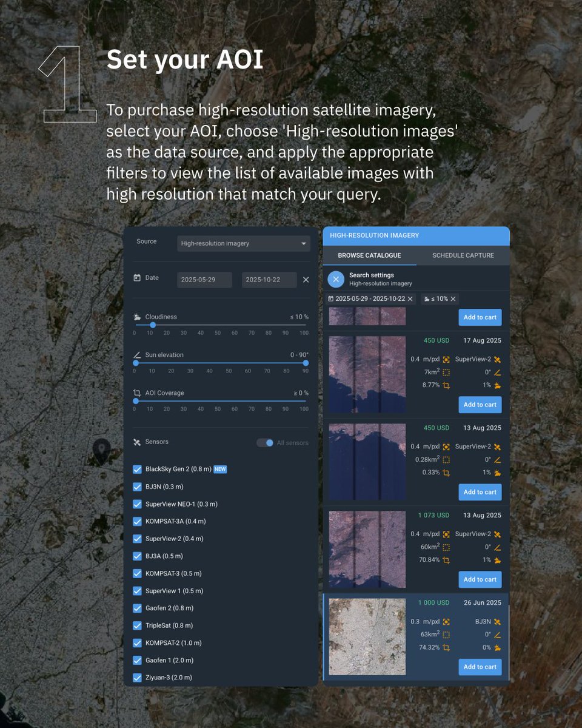Click the satellite icon next to Sensors
582x728 pixels.
(x=137, y=442)
